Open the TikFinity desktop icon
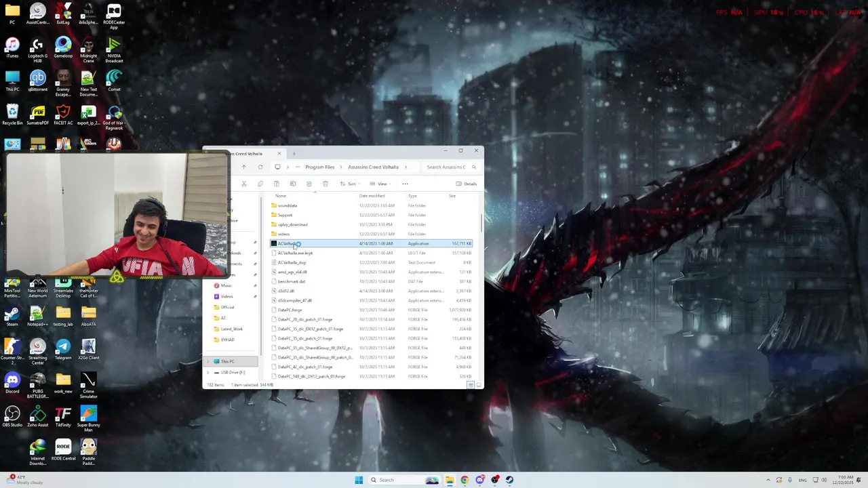Image resolution: width=868 pixels, height=488 pixels. tap(63, 416)
